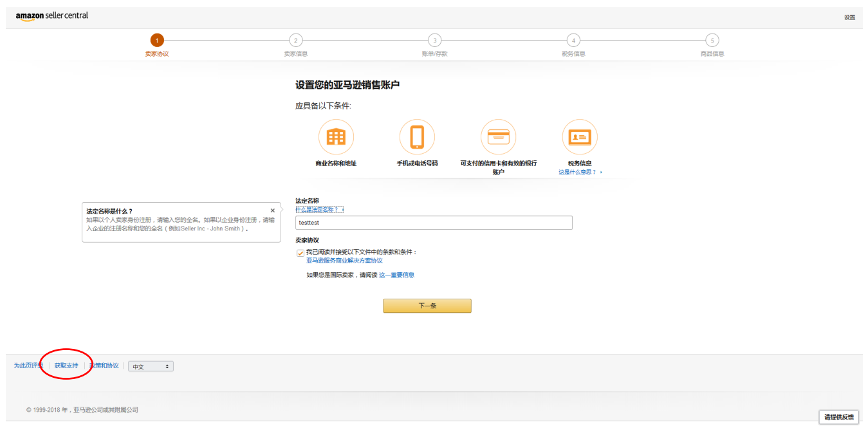The image size is (868, 428).
Task: Select step circle 1 for 卖家协议
Action: coord(158,40)
